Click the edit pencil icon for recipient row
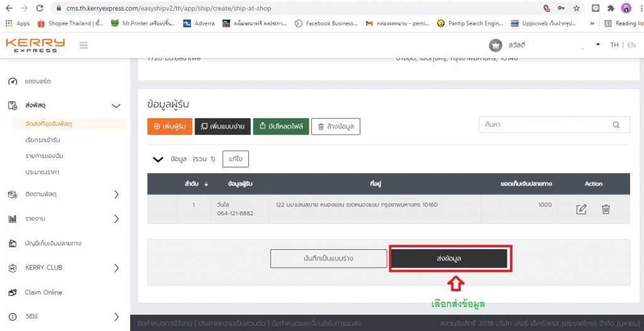The image size is (644, 331). [581, 210]
